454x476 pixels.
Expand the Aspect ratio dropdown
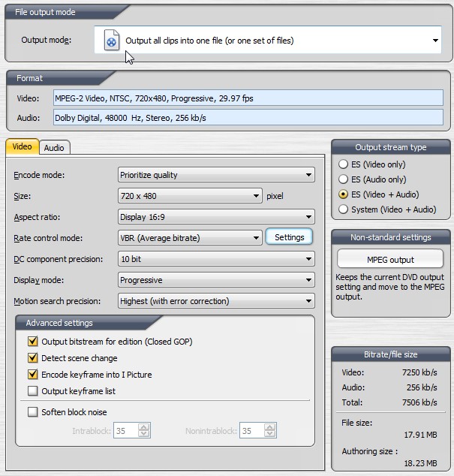click(216, 217)
